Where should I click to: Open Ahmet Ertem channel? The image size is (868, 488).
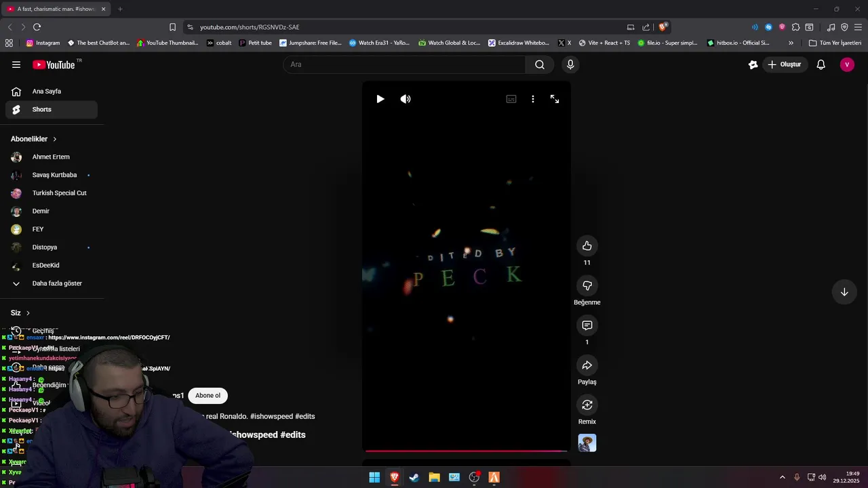52,157
